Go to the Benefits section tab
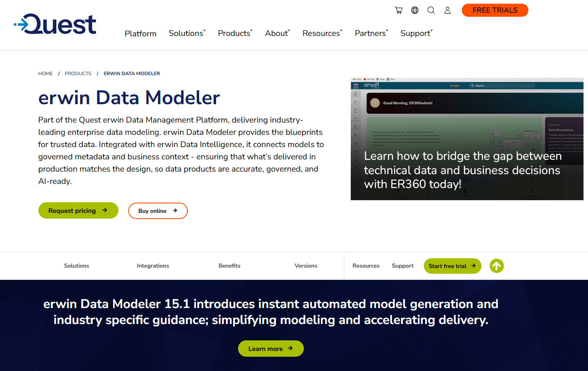The height and width of the screenshot is (371, 588). [229, 266]
